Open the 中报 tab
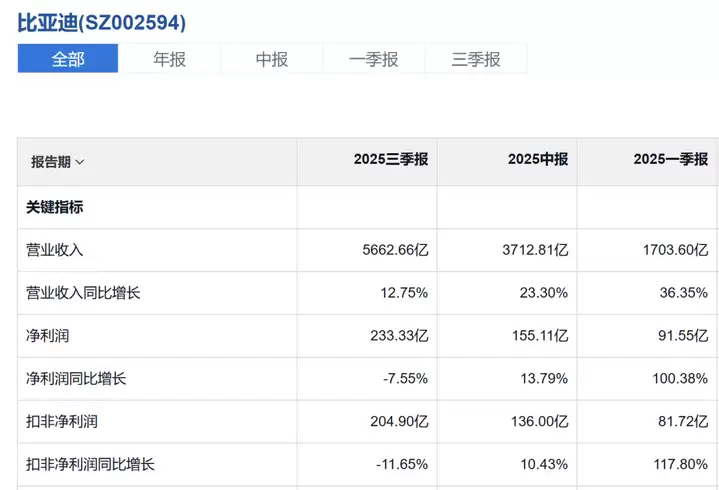 pyautogui.click(x=271, y=59)
